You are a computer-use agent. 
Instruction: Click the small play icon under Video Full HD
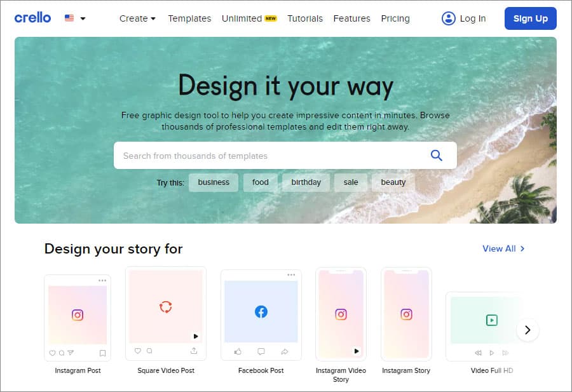(x=492, y=353)
